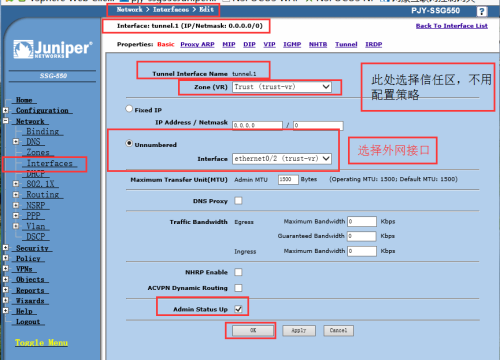Open Zones in the Network tree
This screenshot has width=500, height=360.
(38, 152)
